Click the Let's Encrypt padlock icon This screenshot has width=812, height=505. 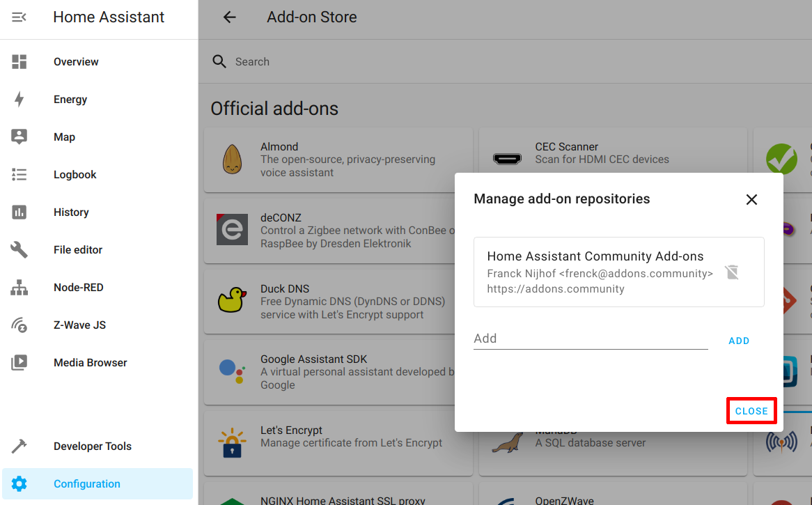[232, 442]
